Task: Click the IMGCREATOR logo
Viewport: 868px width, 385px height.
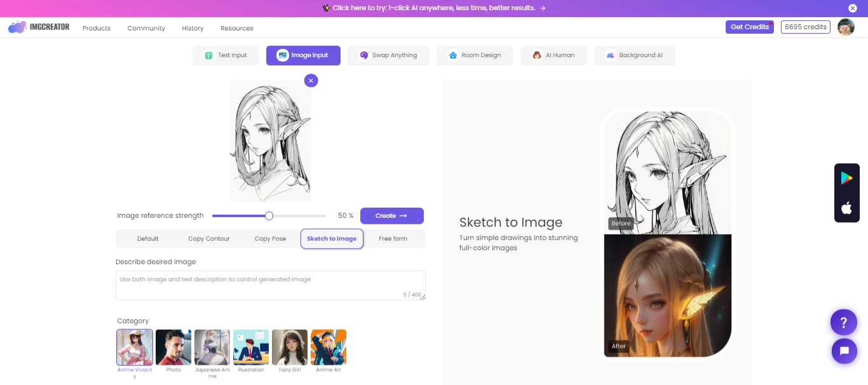Action: coord(39,27)
